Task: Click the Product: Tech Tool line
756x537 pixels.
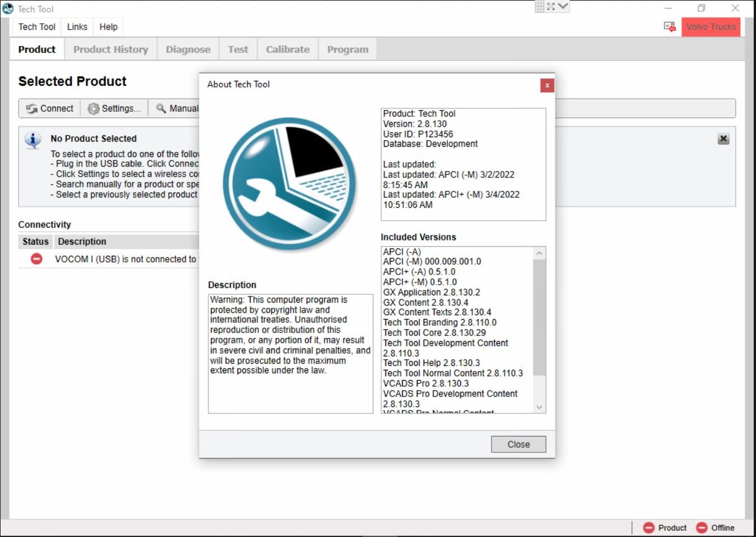Action: click(x=419, y=113)
